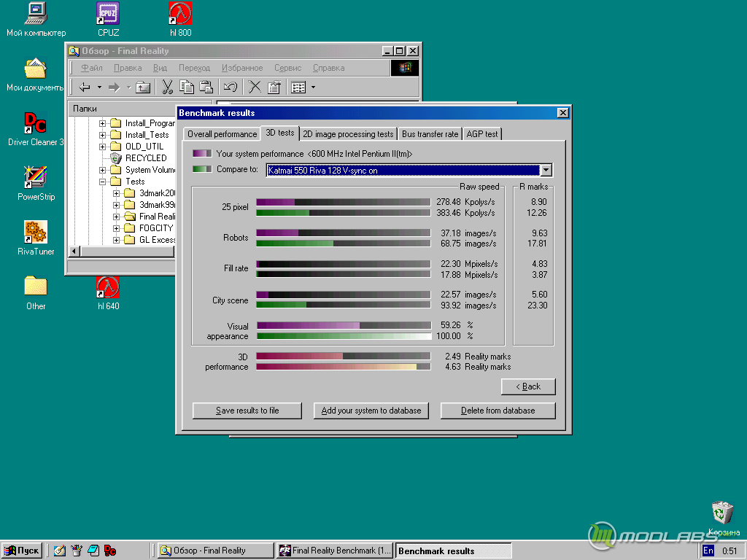Image resolution: width=747 pixels, height=560 pixels.
Task: Click the Cut scissors icon in Explorer toolbar
Action: tap(167, 87)
